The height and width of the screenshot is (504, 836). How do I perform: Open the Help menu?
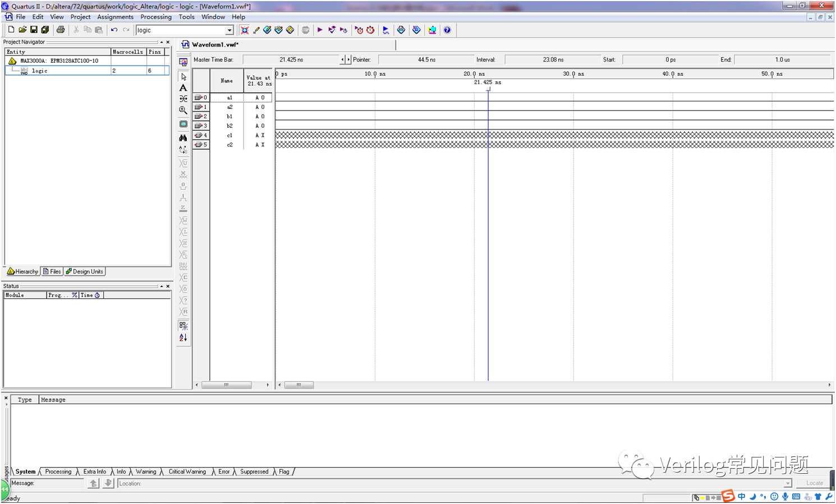click(x=238, y=17)
